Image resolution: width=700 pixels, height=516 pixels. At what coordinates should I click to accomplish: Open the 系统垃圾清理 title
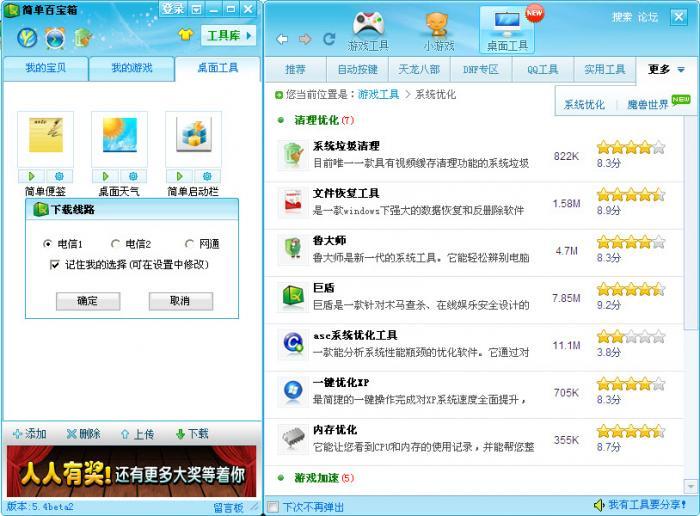click(346, 146)
